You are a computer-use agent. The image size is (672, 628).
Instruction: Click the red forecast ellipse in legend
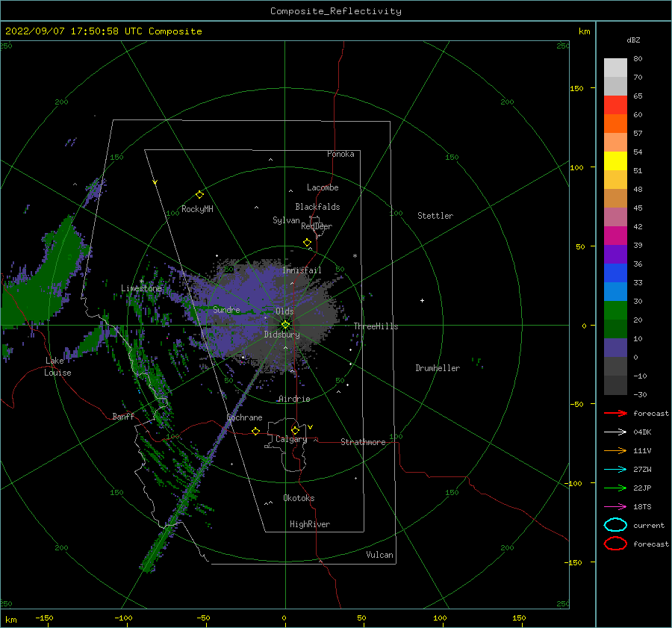coord(615,544)
